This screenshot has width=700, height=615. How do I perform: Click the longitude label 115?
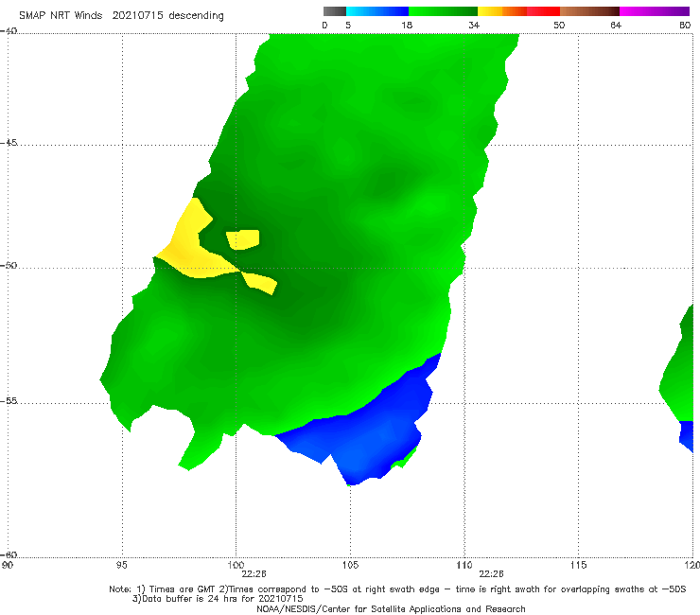pos(579,565)
